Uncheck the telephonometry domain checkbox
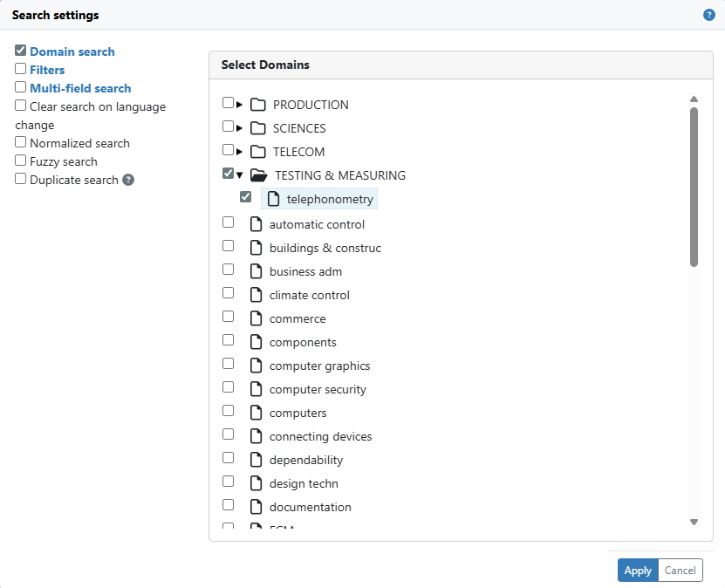This screenshot has width=725, height=588. tap(245, 197)
